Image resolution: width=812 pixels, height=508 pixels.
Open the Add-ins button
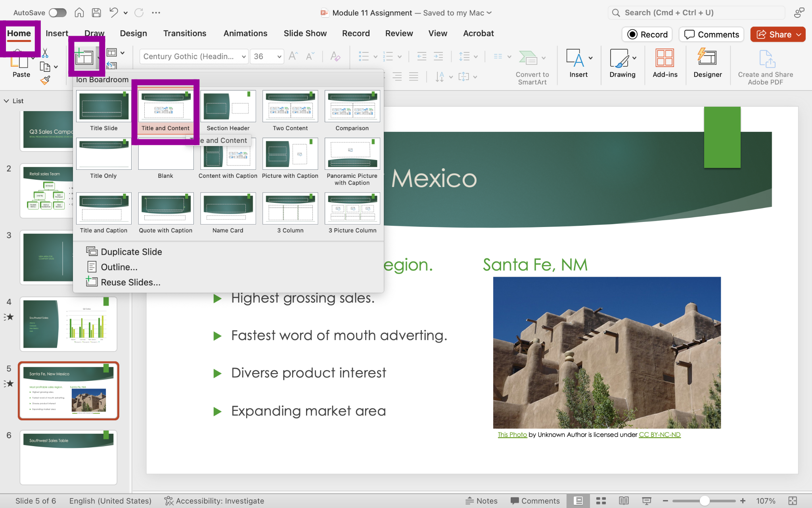pos(665,63)
